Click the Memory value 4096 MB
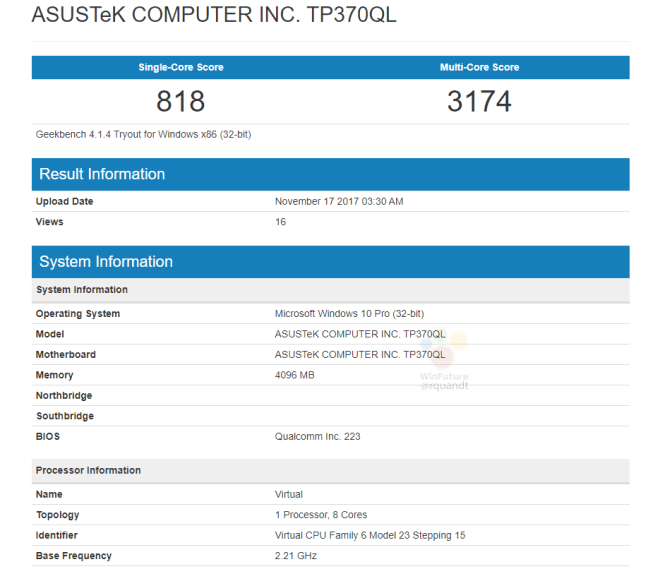Screen dimensions: 660x569 [294, 375]
